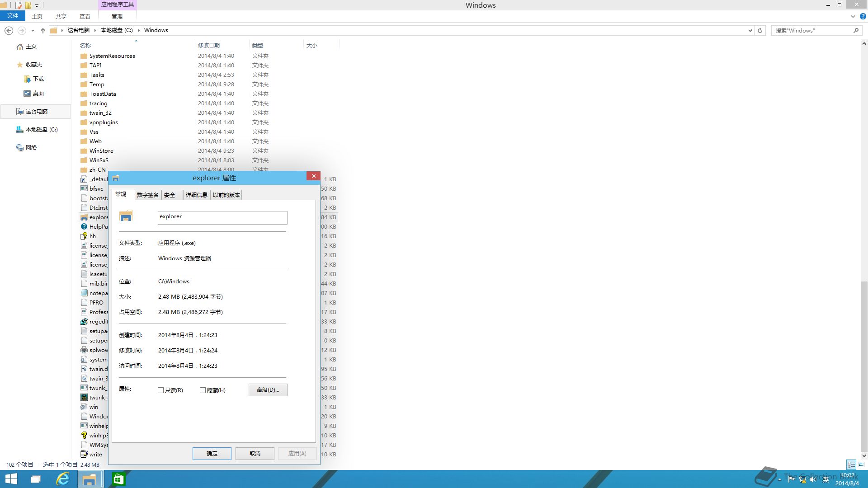Open Explorer help question mark icon
The width and height of the screenshot is (868, 488).
(x=863, y=16)
